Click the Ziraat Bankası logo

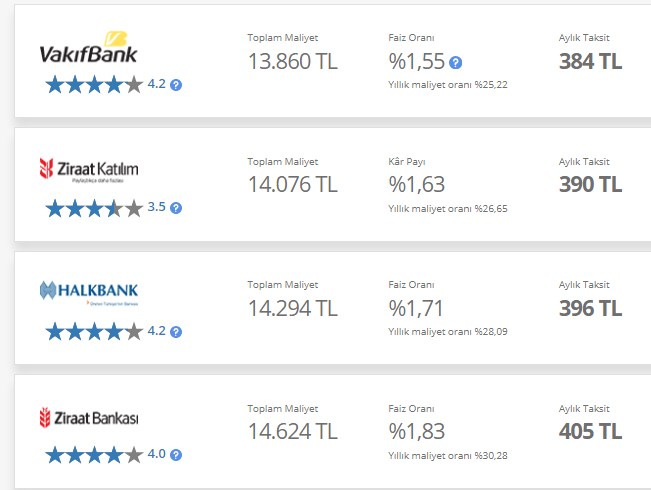pos(88,417)
